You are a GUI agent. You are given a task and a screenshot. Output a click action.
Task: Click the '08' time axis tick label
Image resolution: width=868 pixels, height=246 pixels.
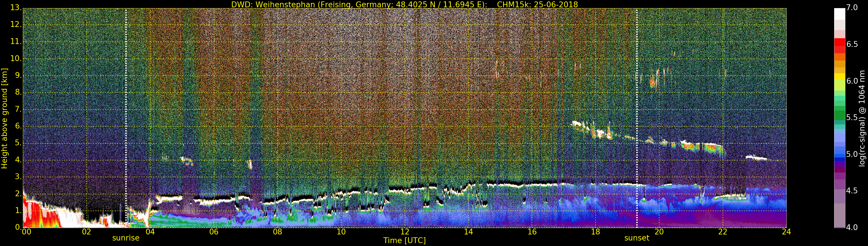coord(278,232)
